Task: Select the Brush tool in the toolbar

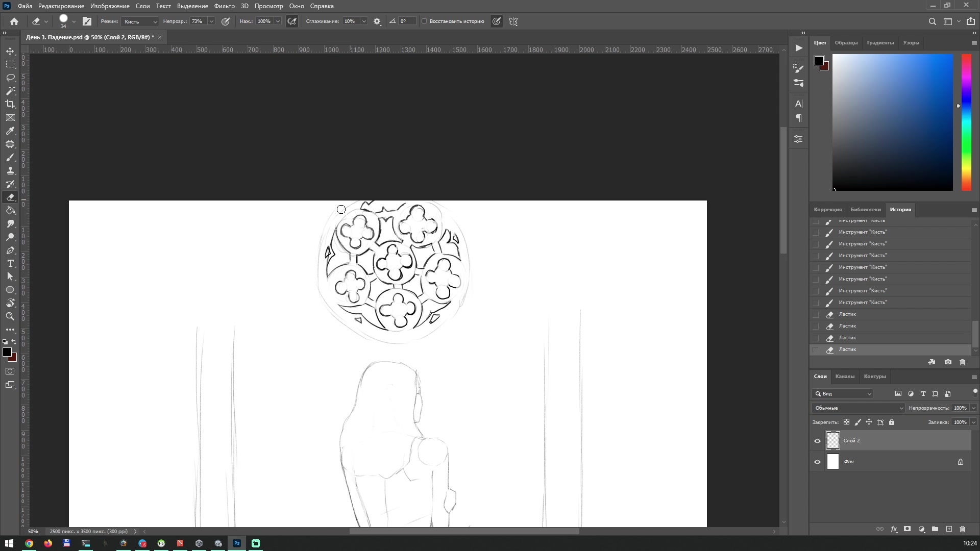Action: pos(10,158)
